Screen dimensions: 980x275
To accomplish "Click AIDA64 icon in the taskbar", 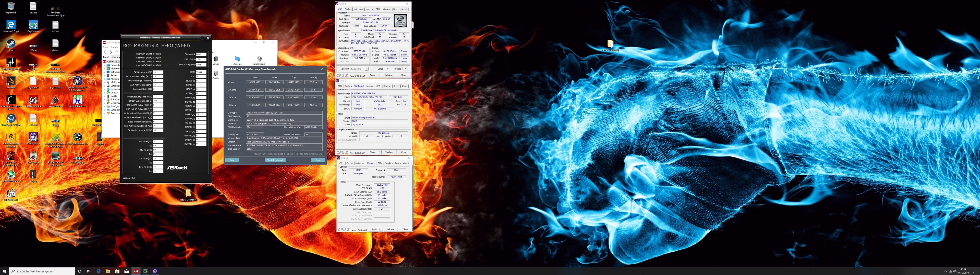I will [136, 271].
